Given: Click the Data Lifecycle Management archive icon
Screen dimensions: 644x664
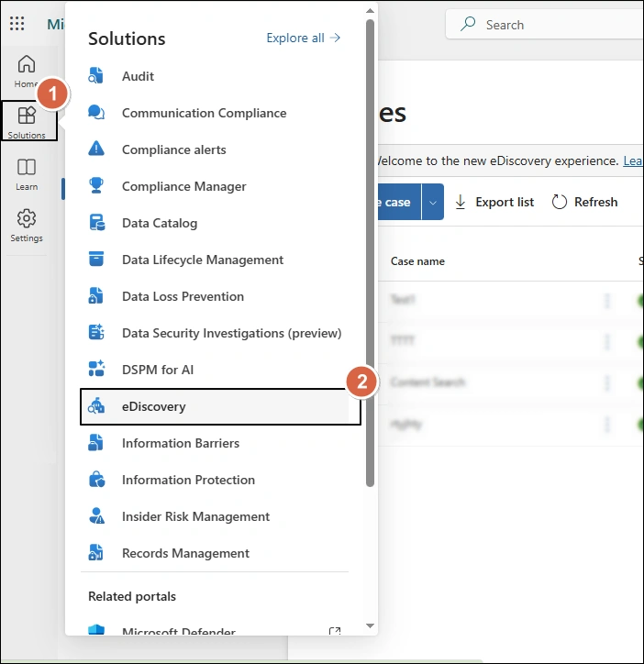Looking at the screenshot, I should (96, 260).
